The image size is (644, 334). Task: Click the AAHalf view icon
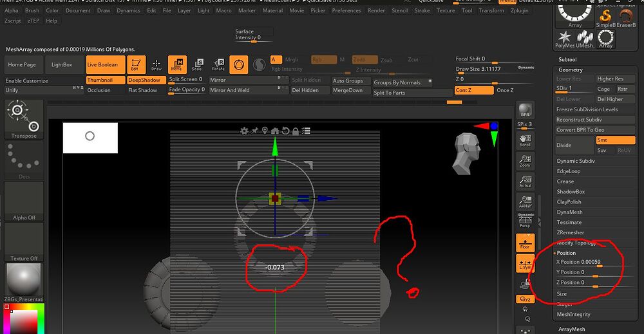pyautogui.click(x=525, y=201)
